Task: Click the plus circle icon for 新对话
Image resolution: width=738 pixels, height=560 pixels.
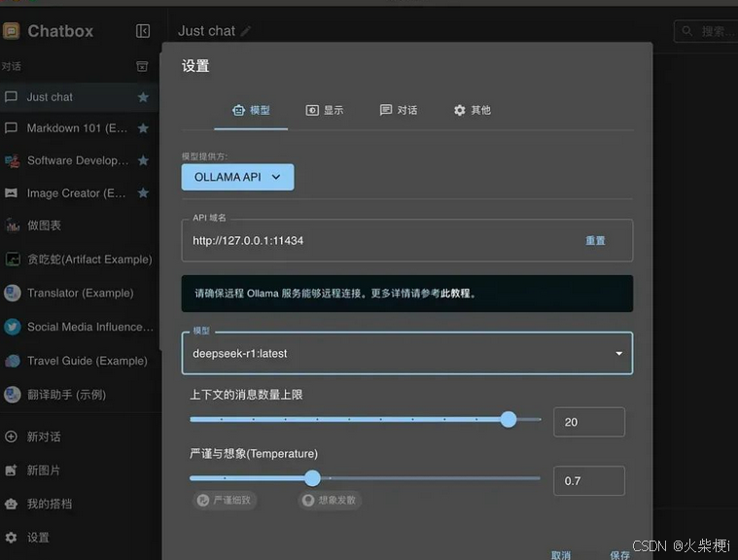Action: click(x=11, y=437)
